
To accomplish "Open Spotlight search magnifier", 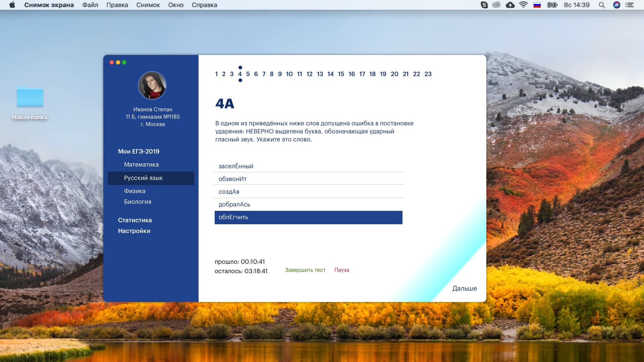I will [602, 5].
